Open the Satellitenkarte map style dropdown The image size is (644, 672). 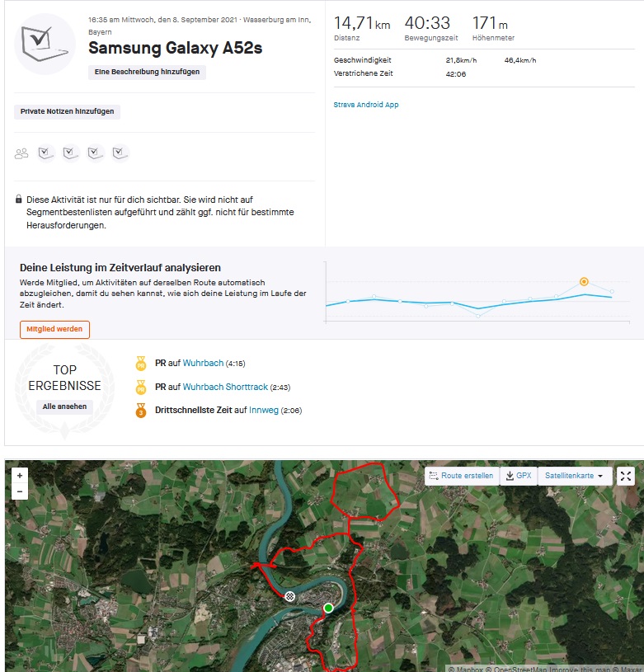tap(574, 476)
